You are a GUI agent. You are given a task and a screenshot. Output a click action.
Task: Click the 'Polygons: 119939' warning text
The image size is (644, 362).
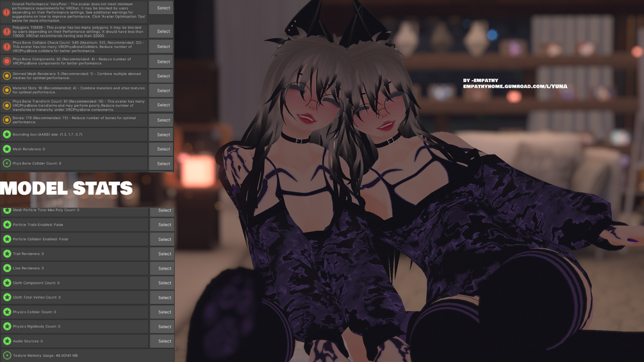pos(78,31)
